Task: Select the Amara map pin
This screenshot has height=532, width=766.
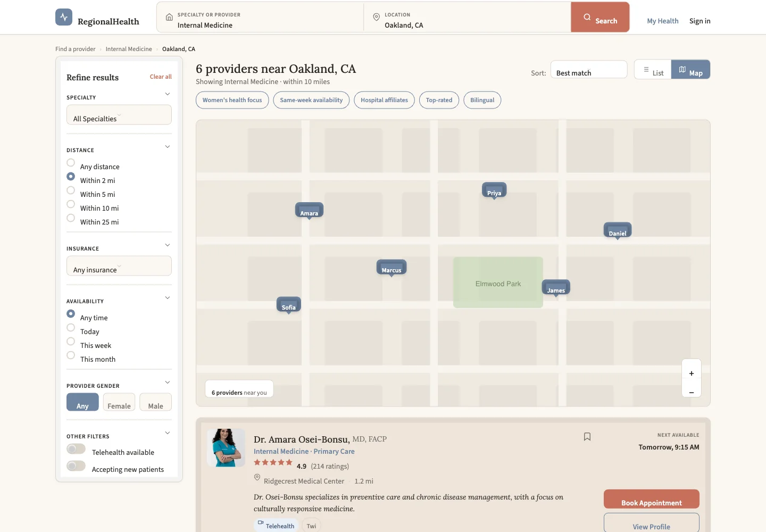Action: (x=309, y=211)
